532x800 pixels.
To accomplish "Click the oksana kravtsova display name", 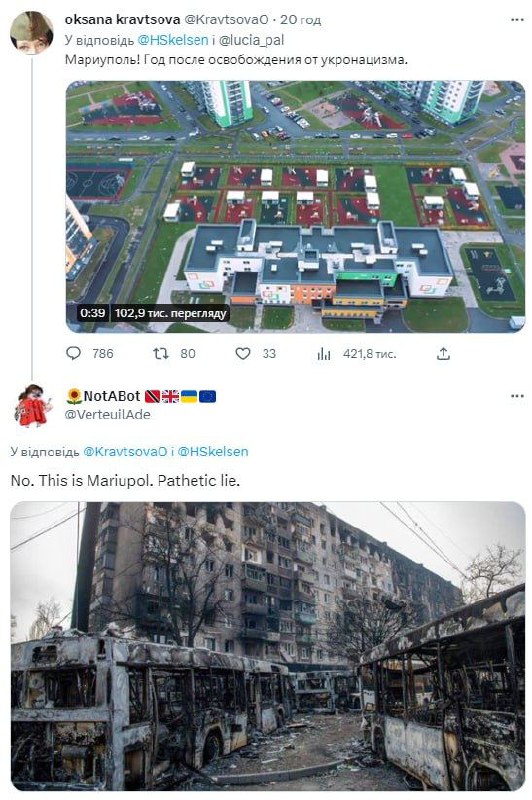I will pyautogui.click(x=122, y=19).
